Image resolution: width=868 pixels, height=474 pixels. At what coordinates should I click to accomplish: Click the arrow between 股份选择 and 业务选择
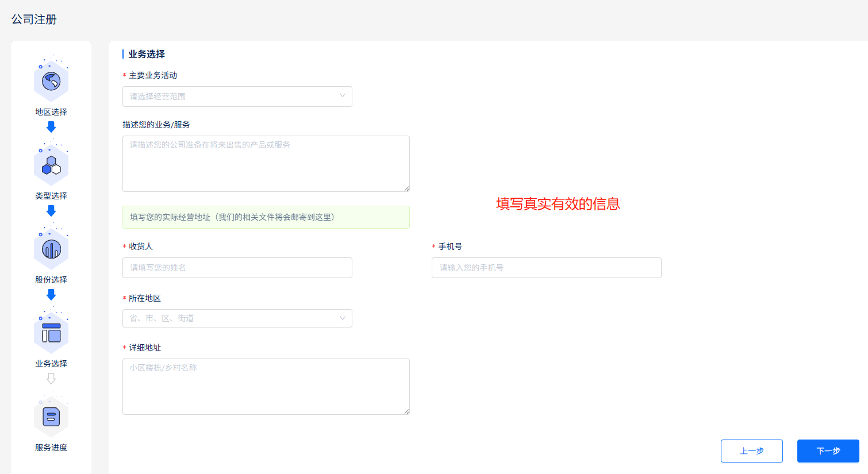51,295
